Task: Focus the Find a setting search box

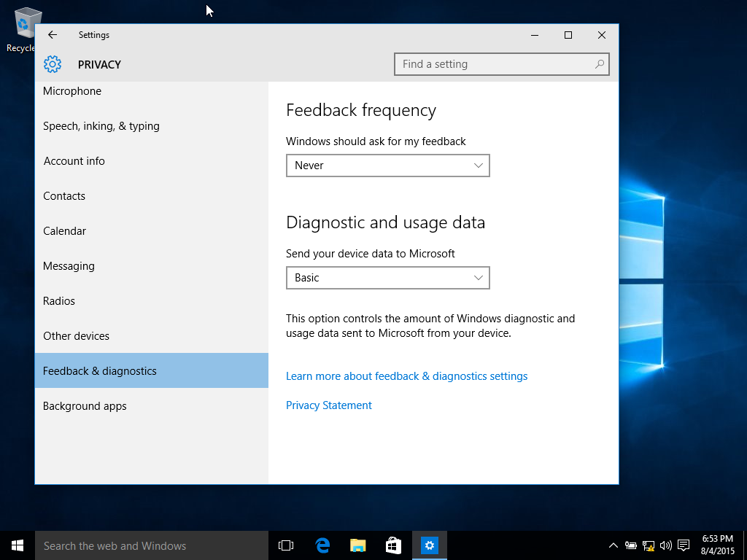Action: point(502,64)
